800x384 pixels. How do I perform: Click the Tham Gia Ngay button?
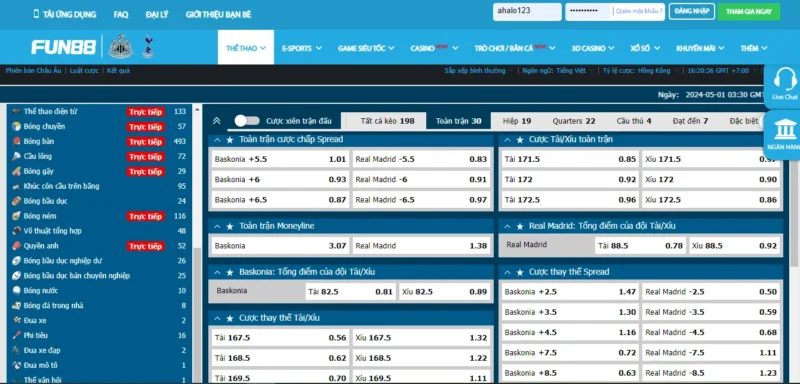pyautogui.click(x=748, y=11)
